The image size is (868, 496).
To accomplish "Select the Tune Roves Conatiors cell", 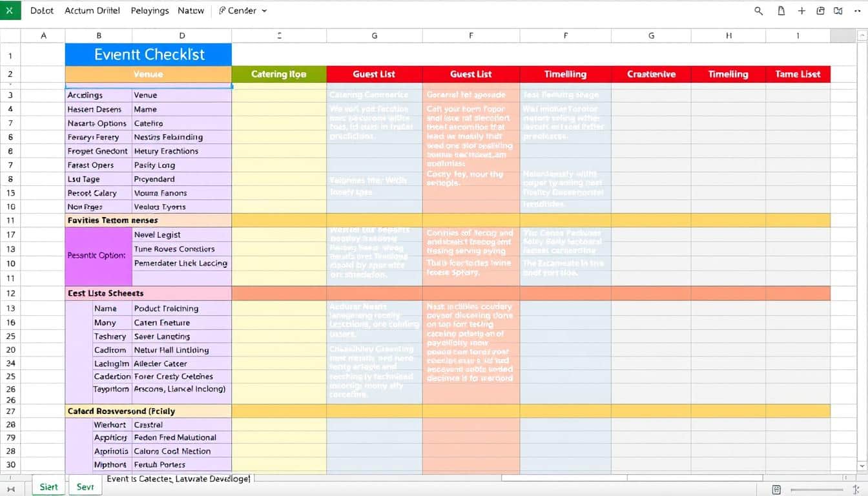I will 182,249.
